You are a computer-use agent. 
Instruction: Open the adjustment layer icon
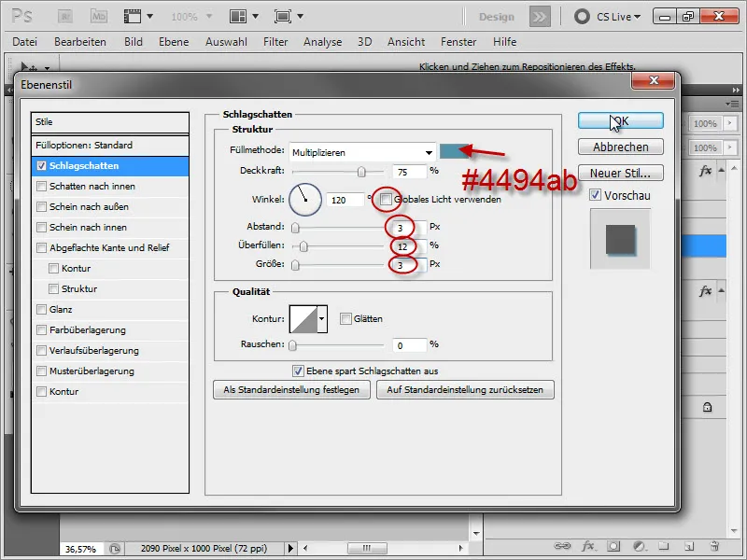tap(639, 546)
